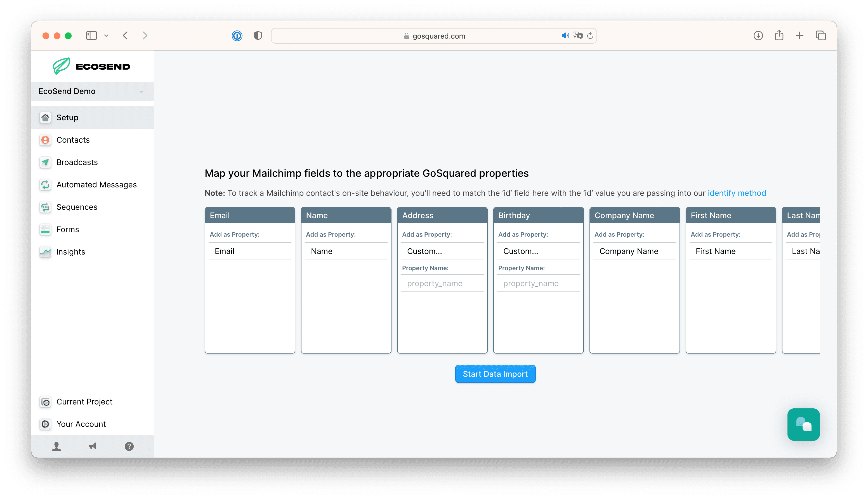This screenshot has height=499, width=868.
Task: Mute the tab audio speaker icon
Action: pyautogui.click(x=565, y=36)
